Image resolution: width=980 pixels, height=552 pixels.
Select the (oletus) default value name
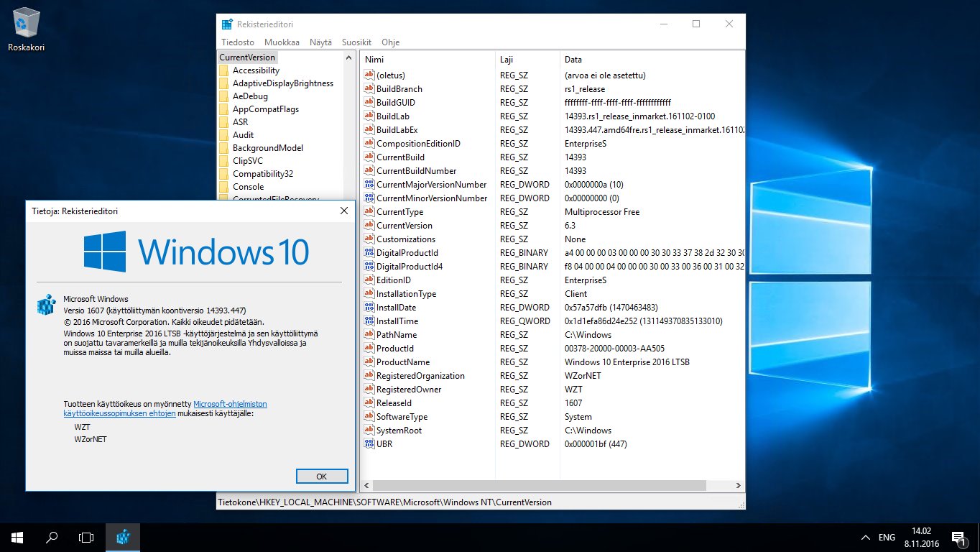pos(391,75)
